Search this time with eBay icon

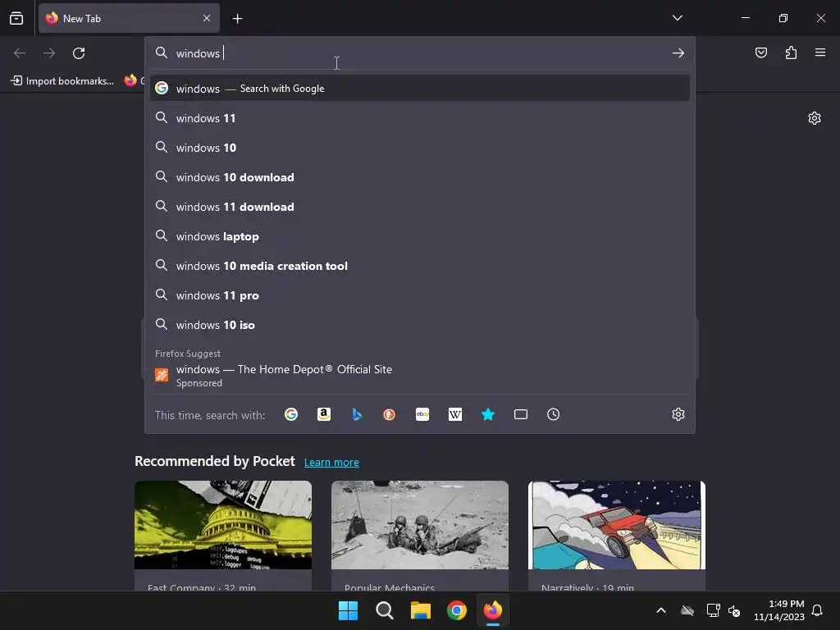coord(422,414)
